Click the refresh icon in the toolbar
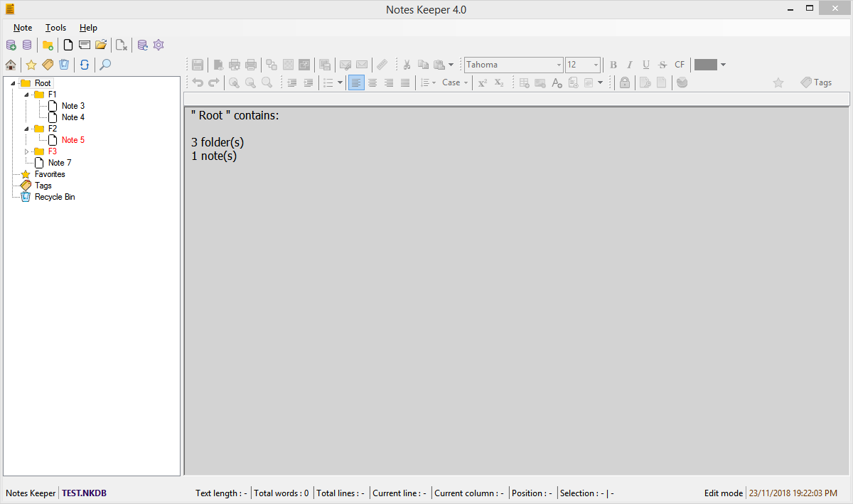853x504 pixels. coord(85,65)
